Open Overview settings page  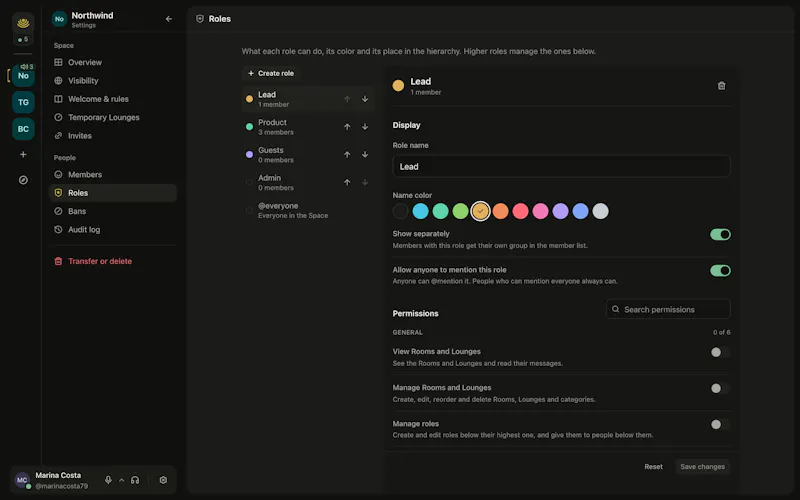pos(113,62)
